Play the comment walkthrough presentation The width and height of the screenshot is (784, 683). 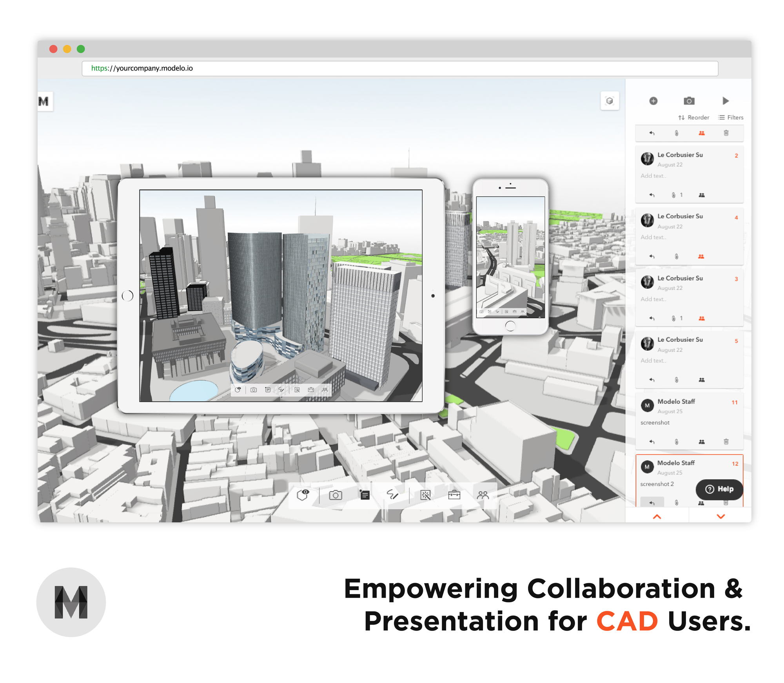point(726,101)
